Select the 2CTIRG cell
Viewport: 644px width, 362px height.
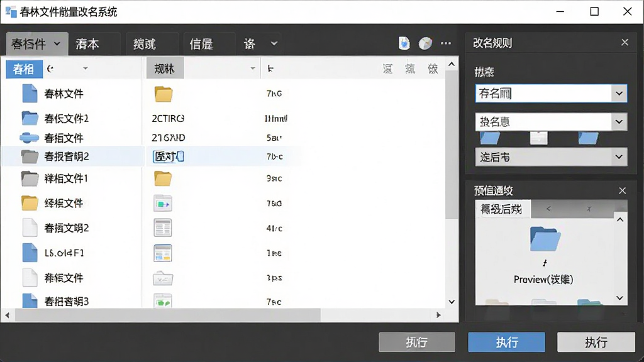pyautogui.click(x=168, y=119)
